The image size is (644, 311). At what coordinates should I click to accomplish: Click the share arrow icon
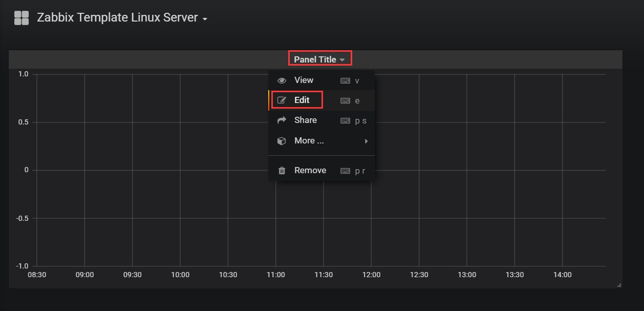coord(282,120)
